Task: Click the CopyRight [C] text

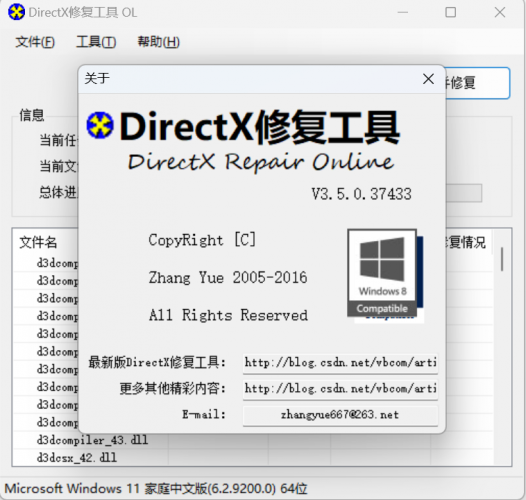Action: pos(202,240)
